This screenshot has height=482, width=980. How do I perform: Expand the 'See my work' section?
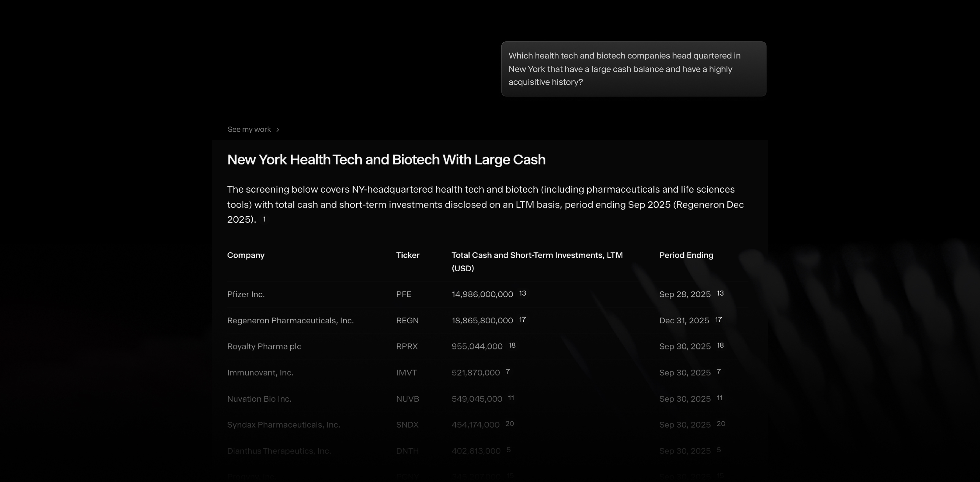pyautogui.click(x=249, y=129)
